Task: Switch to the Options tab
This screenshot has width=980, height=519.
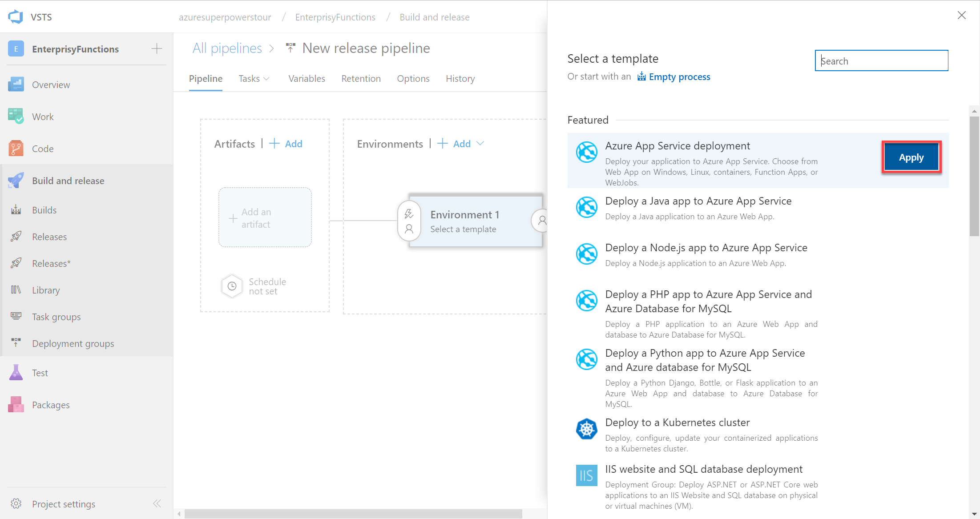Action: [413, 79]
